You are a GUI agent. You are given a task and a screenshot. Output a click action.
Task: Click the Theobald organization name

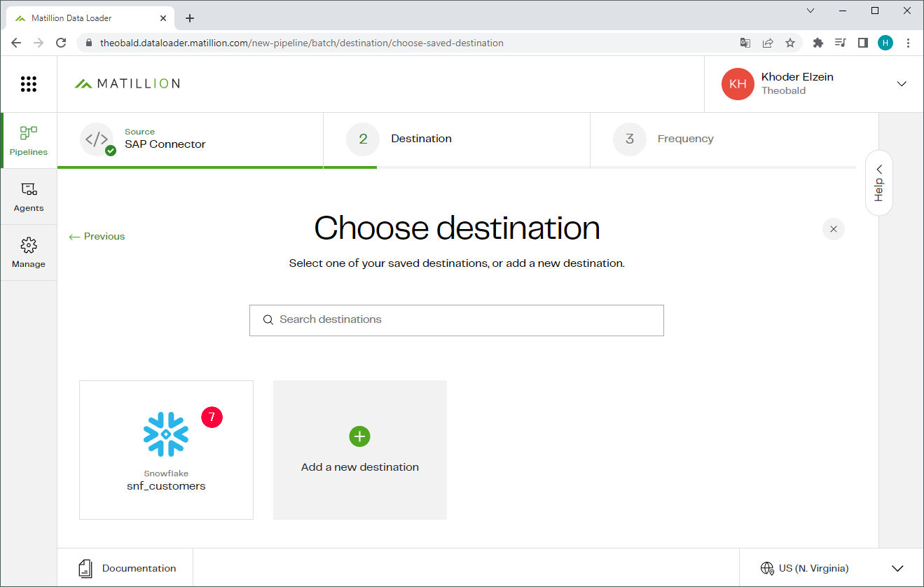click(783, 90)
